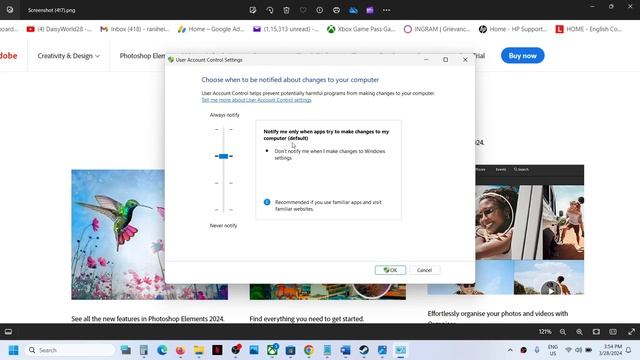Zoom in using the plus magnifier icon
Screen dimensions: 640x360
[580, 332]
